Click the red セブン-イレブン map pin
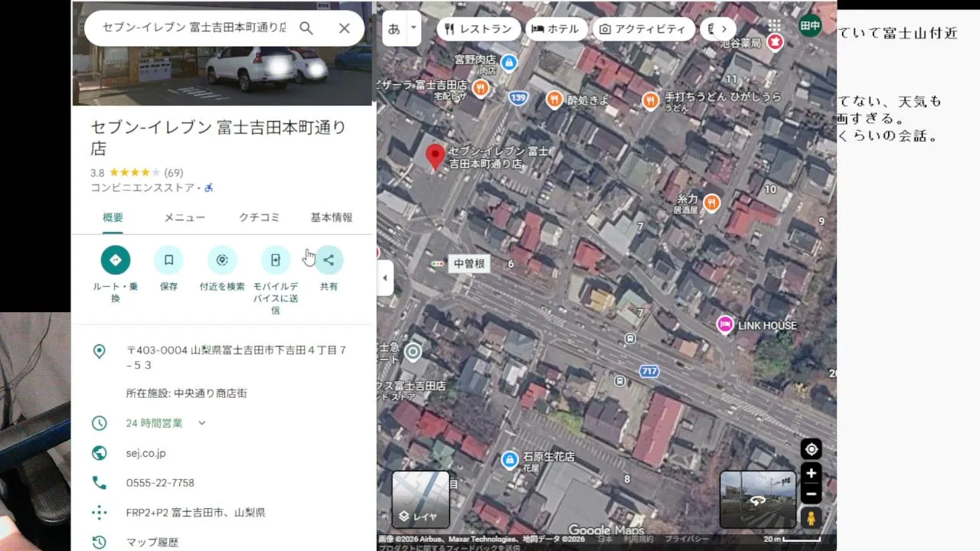980x551 pixels. [x=435, y=157]
